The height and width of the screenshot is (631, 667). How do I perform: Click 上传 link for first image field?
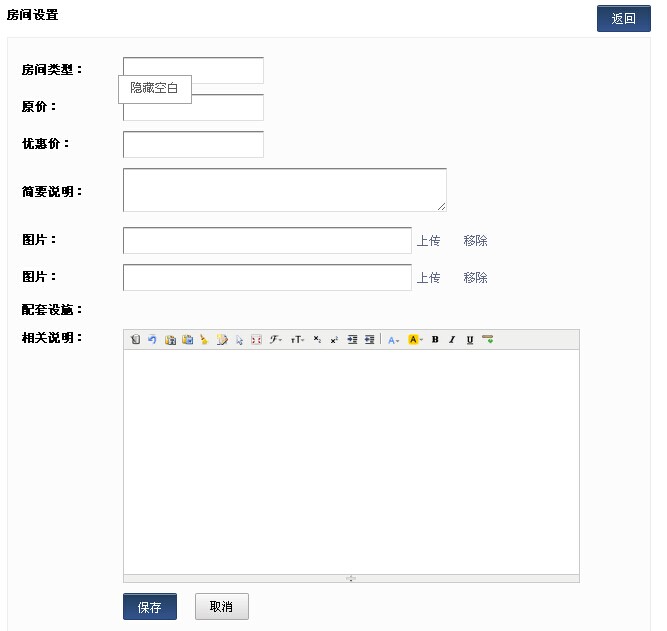(x=428, y=241)
